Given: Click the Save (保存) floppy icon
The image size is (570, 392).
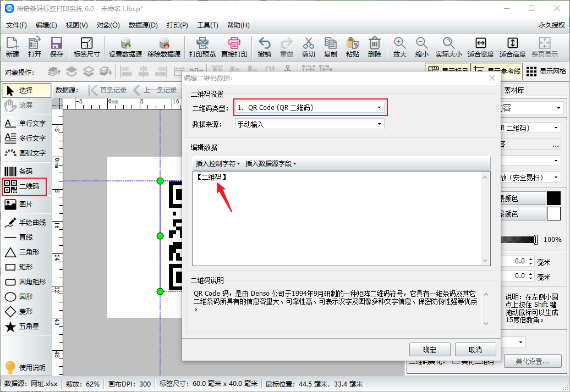Looking at the screenshot, I should point(56,47).
